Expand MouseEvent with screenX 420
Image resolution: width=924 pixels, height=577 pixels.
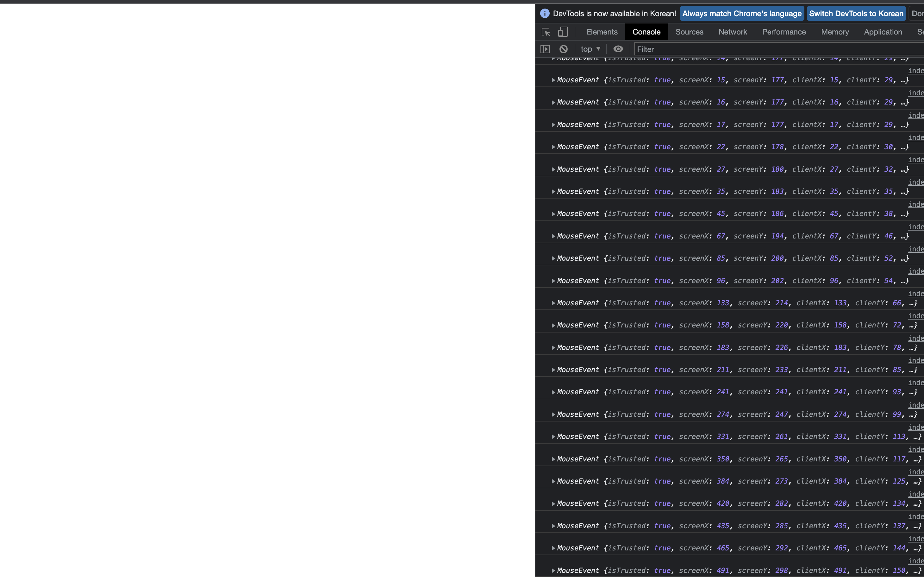(x=553, y=504)
